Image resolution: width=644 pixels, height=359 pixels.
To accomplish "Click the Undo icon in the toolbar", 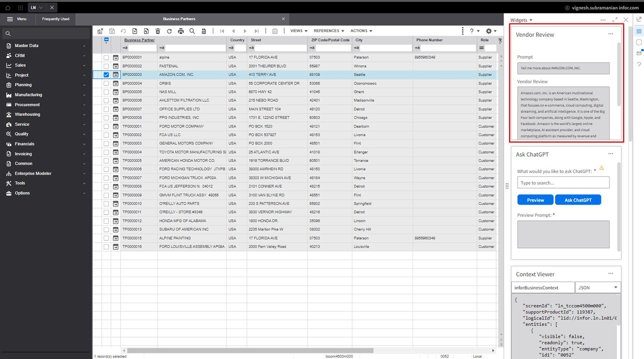I will tap(124, 30).
